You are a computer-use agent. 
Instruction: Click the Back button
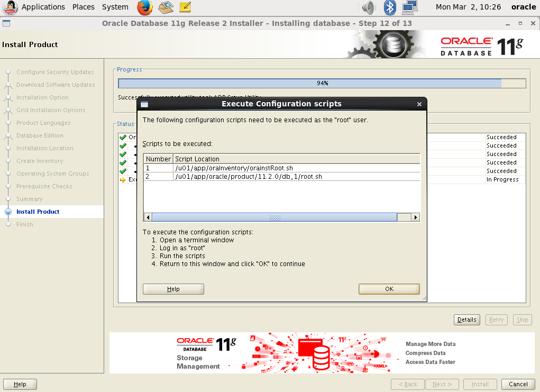pos(408,384)
